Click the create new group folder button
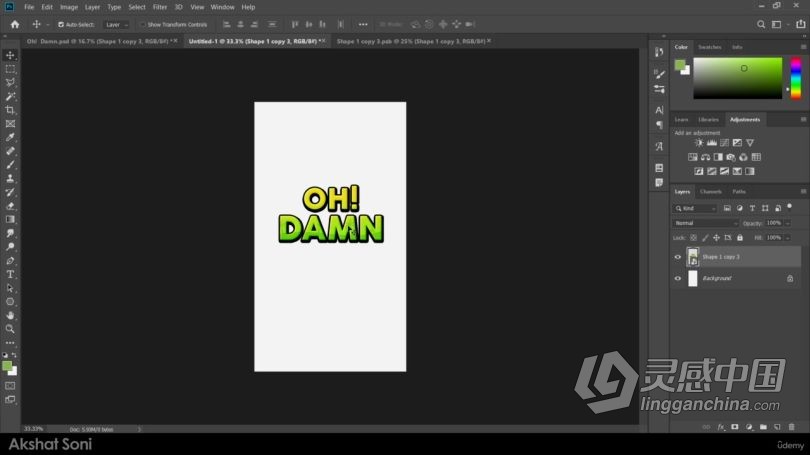Screen dimensions: 810x455 [763, 427]
